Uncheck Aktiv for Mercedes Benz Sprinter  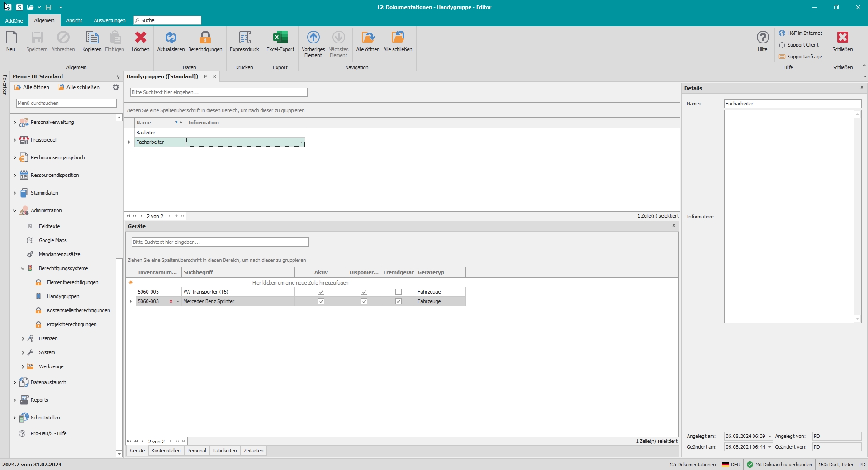click(321, 302)
